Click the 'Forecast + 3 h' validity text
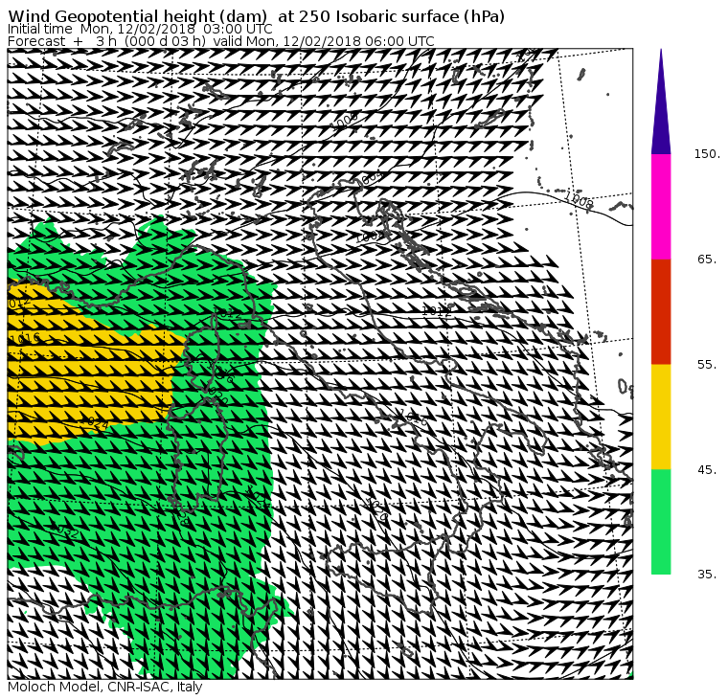This screenshot has width=728, height=700. point(221,41)
